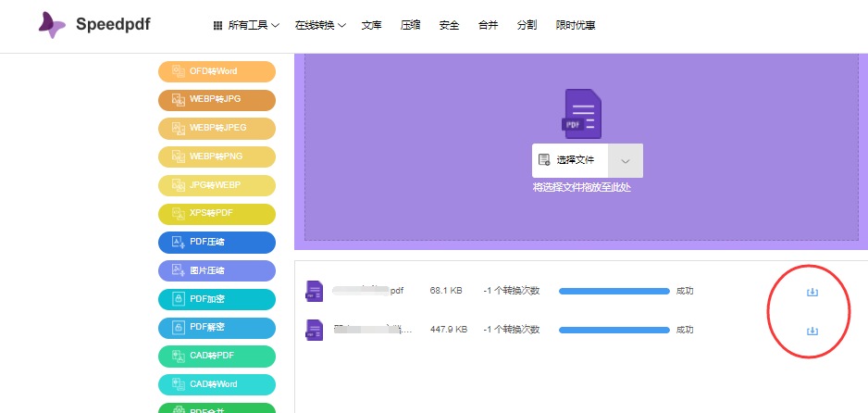This screenshot has width=868, height=413.
Task: Open the 压缩 menu item
Action: point(410,26)
